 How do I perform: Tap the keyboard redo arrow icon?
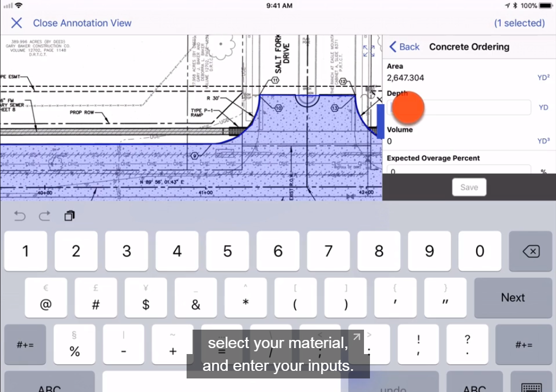[44, 216]
